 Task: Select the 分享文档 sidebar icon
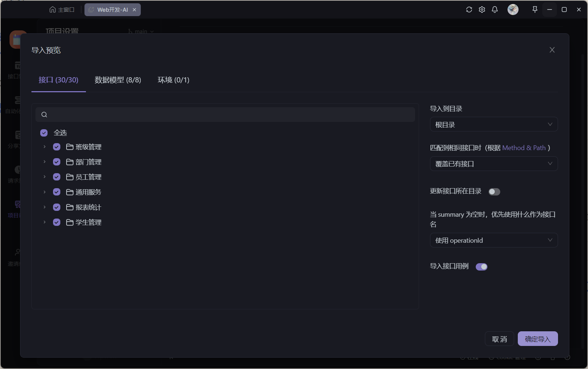click(x=15, y=139)
